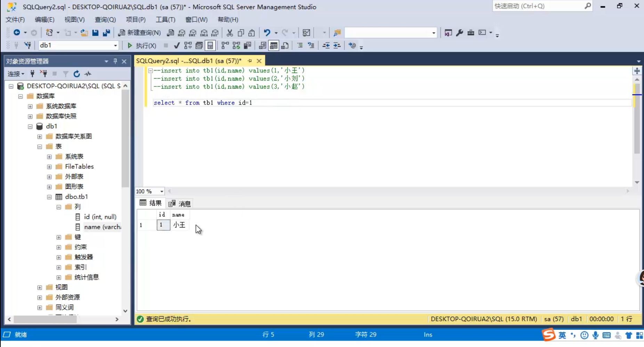The width and height of the screenshot is (644, 347).
Task: Open the 查询(Q) menu
Action: click(105, 19)
